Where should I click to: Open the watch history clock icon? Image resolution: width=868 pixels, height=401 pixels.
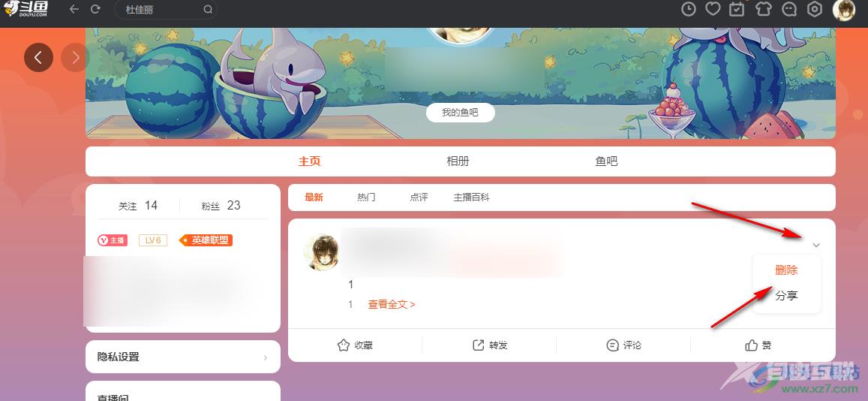(x=688, y=10)
